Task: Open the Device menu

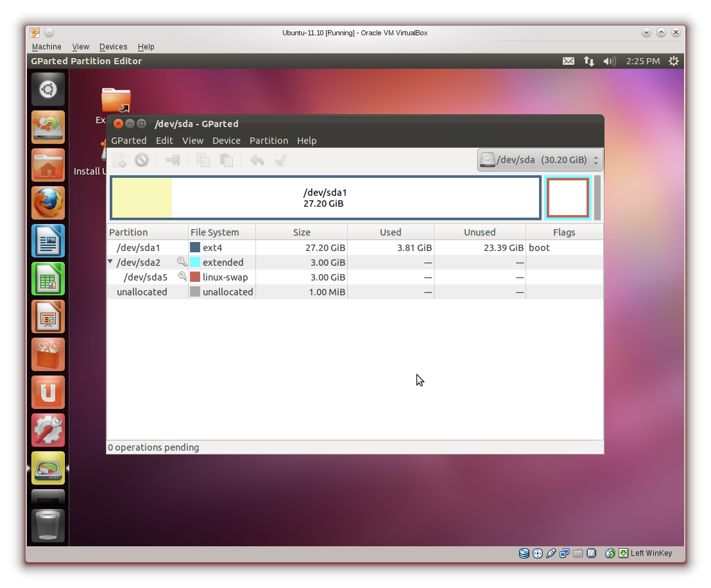Action: point(227,141)
